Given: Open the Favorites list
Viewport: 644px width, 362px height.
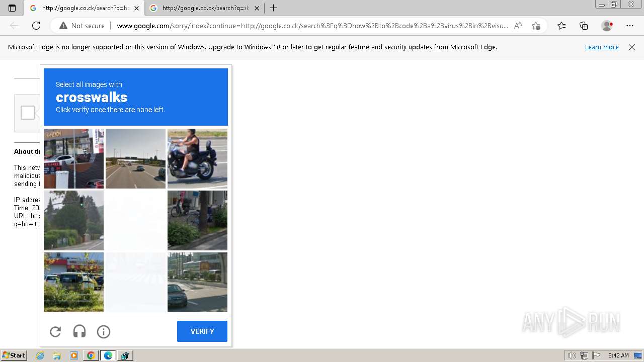Looking at the screenshot, I should 561,26.
